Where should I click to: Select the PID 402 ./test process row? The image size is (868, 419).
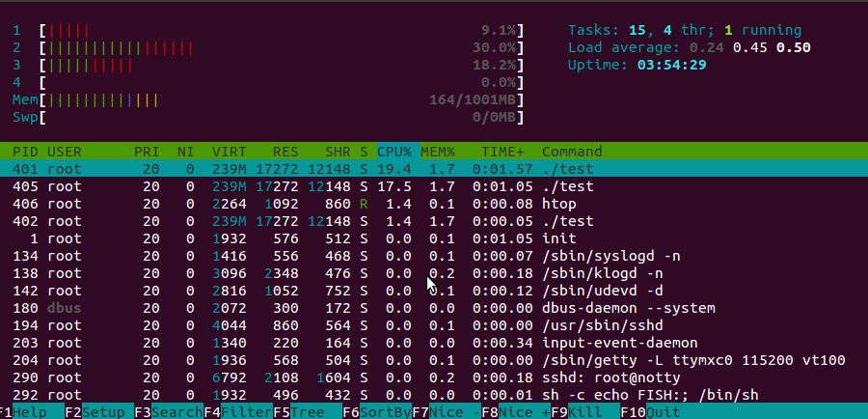point(434,221)
